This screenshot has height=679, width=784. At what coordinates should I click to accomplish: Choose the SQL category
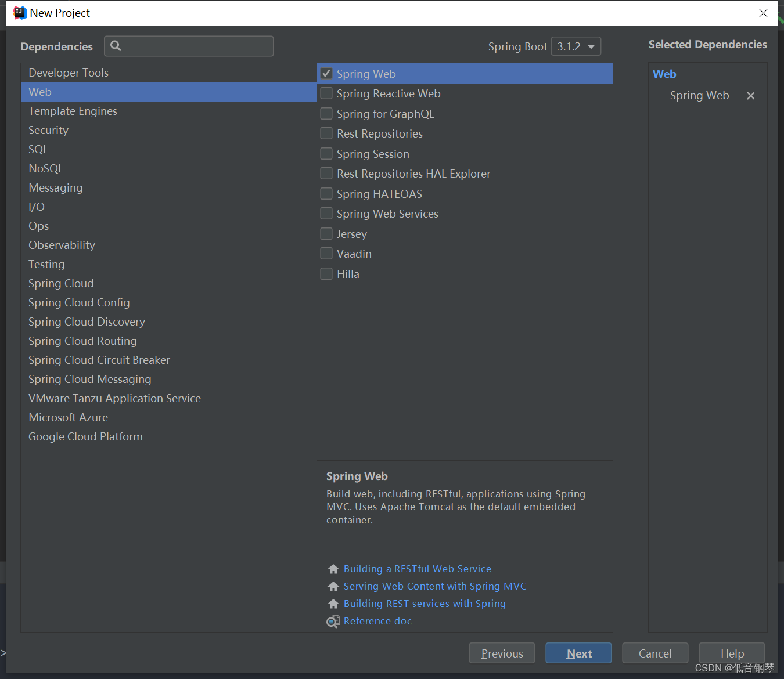pos(168,149)
